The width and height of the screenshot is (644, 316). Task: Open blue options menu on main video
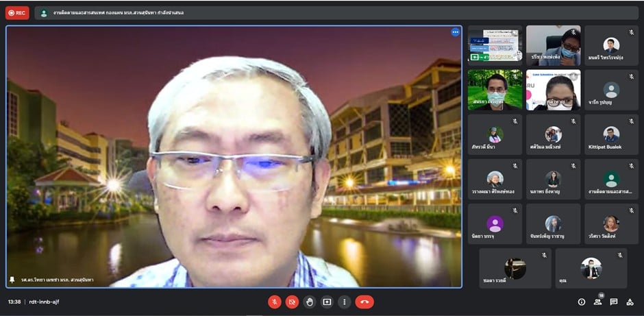pos(455,32)
